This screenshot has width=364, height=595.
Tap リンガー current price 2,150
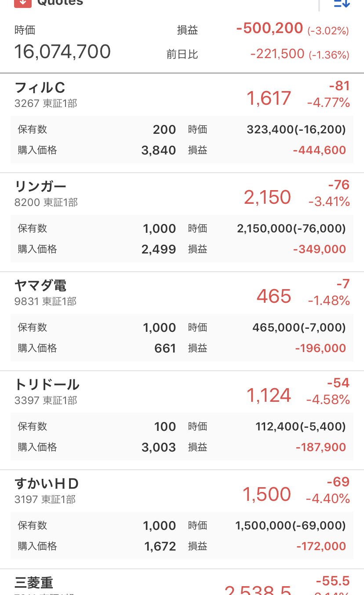click(x=267, y=198)
